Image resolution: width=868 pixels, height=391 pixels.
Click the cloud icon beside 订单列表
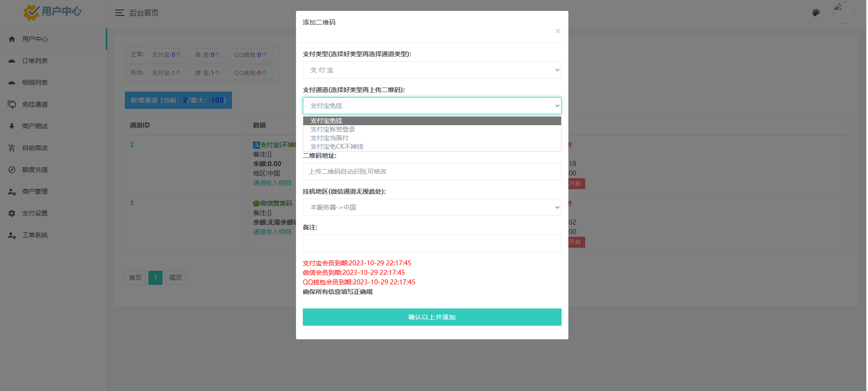point(12,61)
